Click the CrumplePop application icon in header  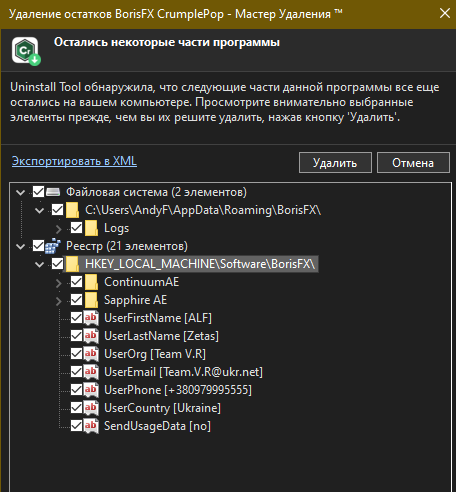pyautogui.click(x=26, y=51)
